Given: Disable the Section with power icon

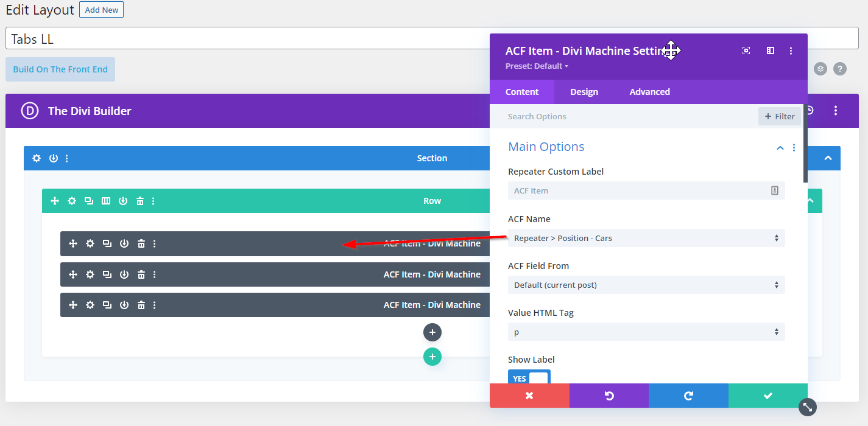Looking at the screenshot, I should (x=54, y=158).
